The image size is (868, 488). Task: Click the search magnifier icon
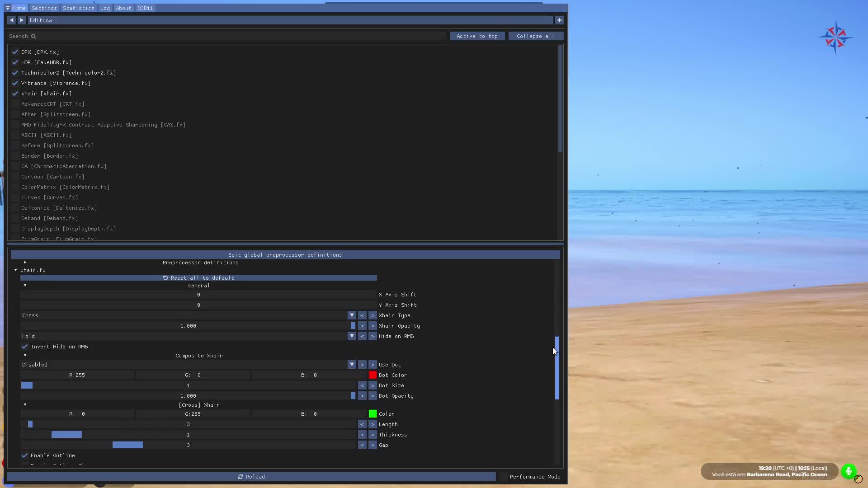(34, 36)
